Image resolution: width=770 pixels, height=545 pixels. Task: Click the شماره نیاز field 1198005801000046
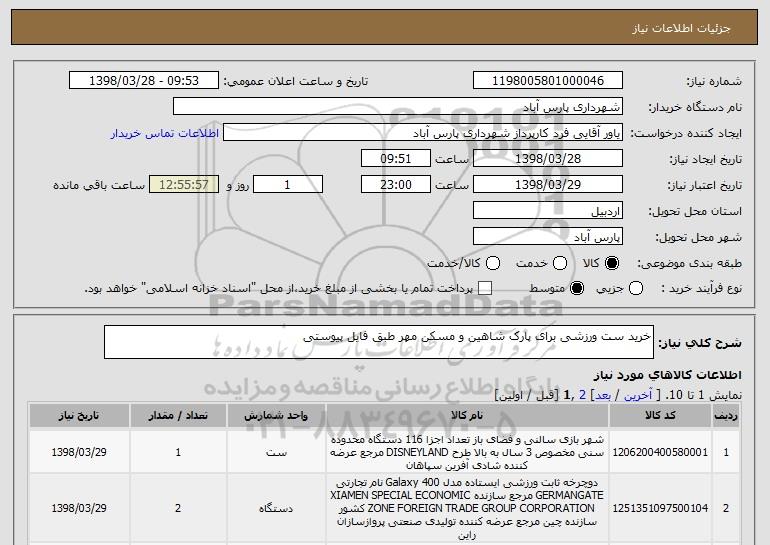(548, 81)
